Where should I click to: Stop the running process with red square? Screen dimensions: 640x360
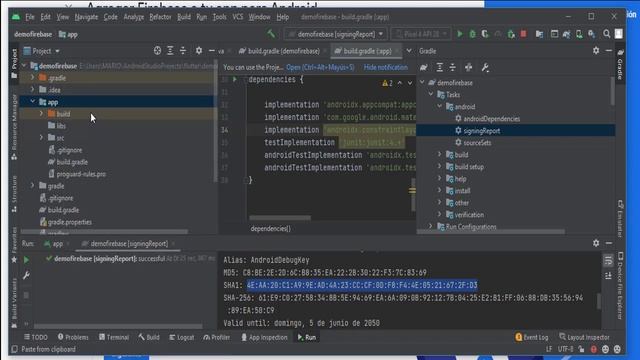(523, 34)
